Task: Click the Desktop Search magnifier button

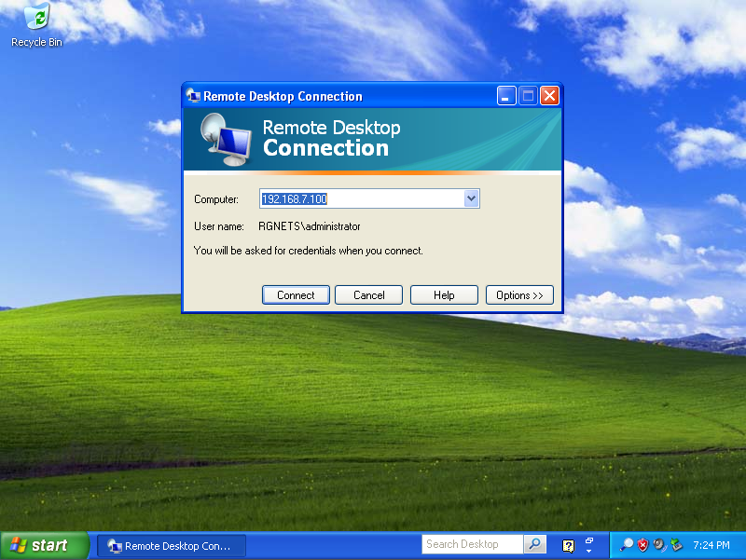Action: point(535,544)
